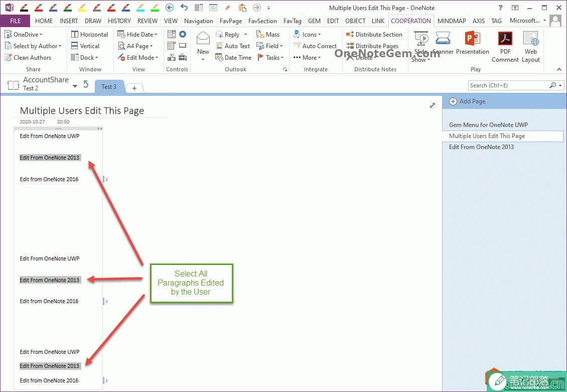567x392 pixels.
Task: Collapse the ribbon with the caret
Action: (559, 69)
